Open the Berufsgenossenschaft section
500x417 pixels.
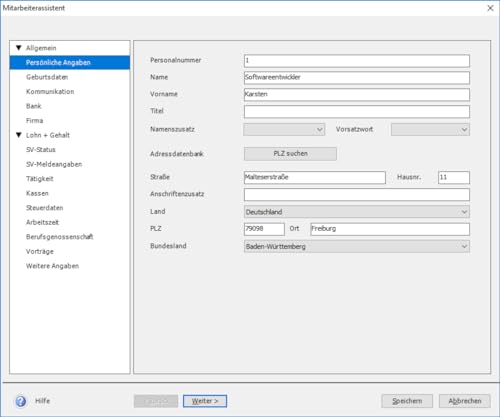pos(60,237)
